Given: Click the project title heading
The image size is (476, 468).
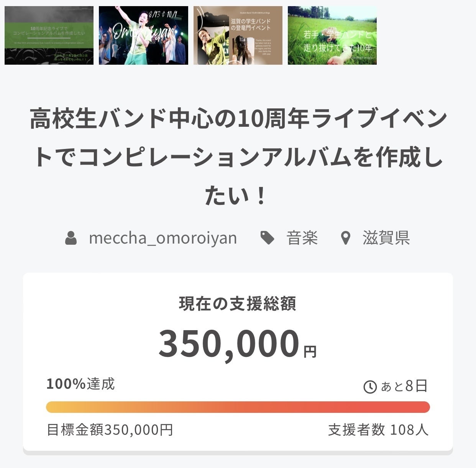Looking at the screenshot, I should [238, 157].
